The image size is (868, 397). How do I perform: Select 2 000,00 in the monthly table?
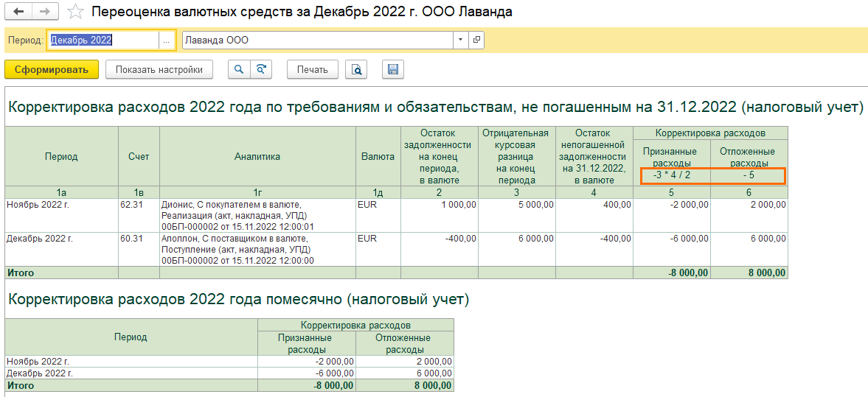tap(405, 361)
